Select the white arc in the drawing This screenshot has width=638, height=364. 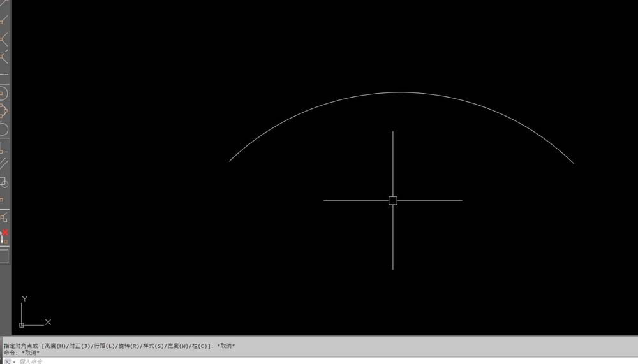tap(399, 92)
